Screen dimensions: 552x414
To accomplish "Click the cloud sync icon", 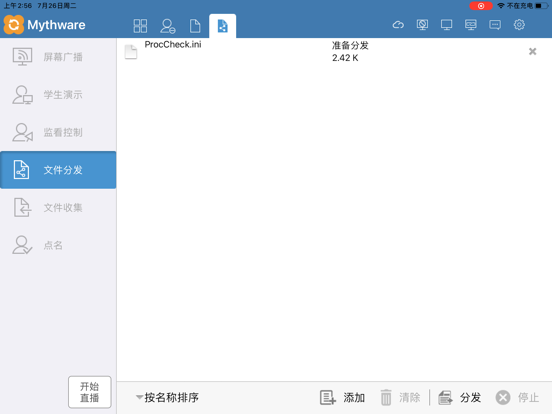I will click(x=398, y=25).
